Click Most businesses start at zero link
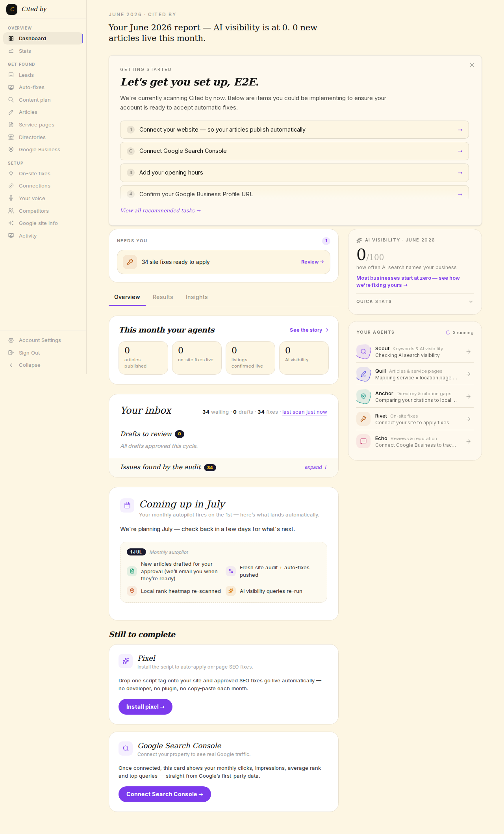504x834 pixels. [408, 282]
